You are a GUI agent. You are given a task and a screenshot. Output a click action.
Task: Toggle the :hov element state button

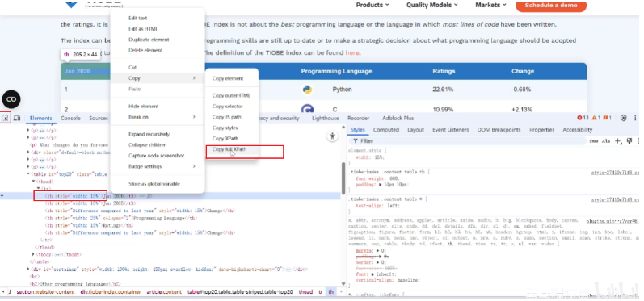pyautogui.click(x=594, y=141)
